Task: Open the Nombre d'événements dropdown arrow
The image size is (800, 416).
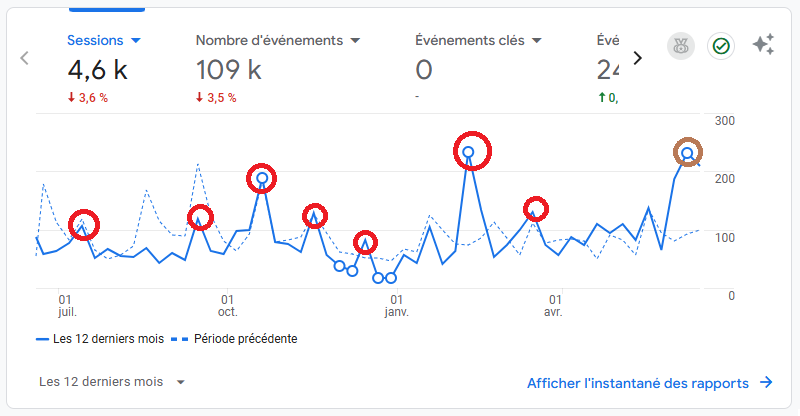Action: [x=355, y=41]
